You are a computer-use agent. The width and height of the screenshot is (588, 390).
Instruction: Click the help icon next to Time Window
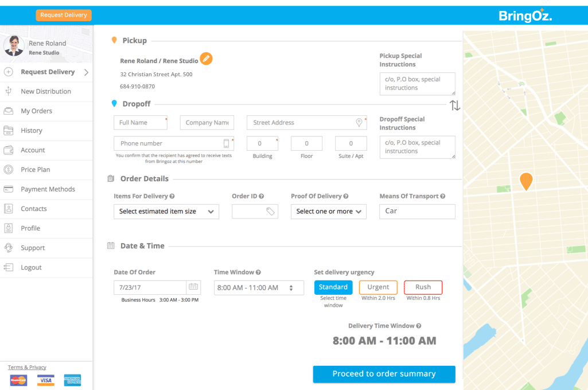coord(258,272)
